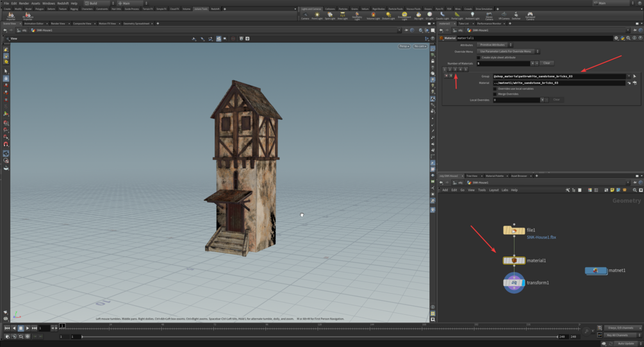Viewport: 644px width, 347px height.
Task: Toggle Overrides use local variables checkbox
Action: pos(495,89)
